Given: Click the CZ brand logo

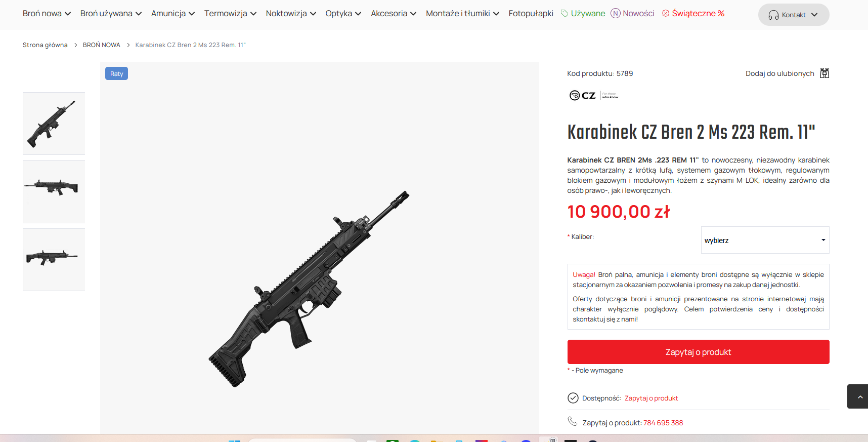Looking at the screenshot, I should [594, 95].
